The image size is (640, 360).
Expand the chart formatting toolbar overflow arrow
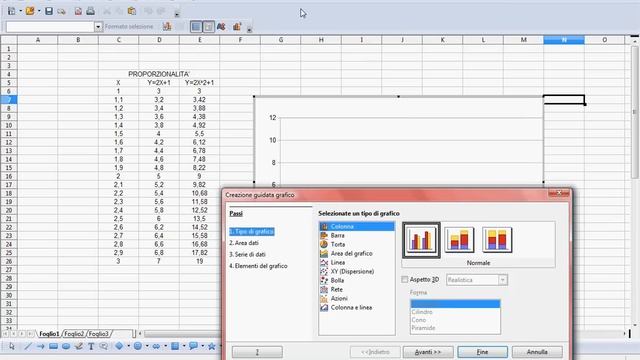click(x=249, y=29)
